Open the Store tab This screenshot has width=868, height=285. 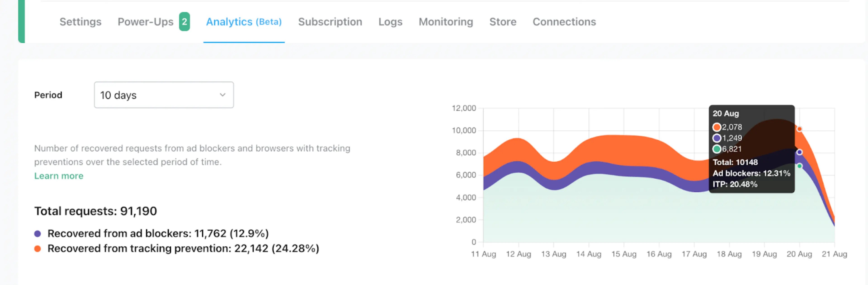tap(503, 21)
